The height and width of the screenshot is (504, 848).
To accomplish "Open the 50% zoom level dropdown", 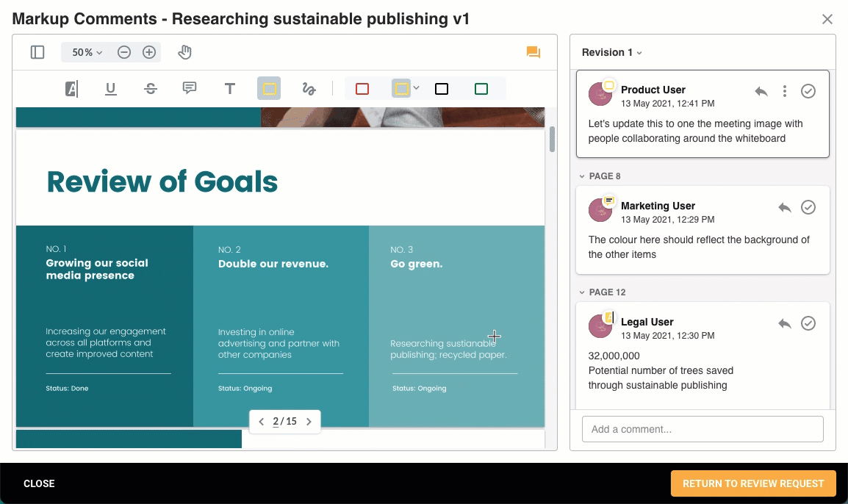I will coord(87,52).
